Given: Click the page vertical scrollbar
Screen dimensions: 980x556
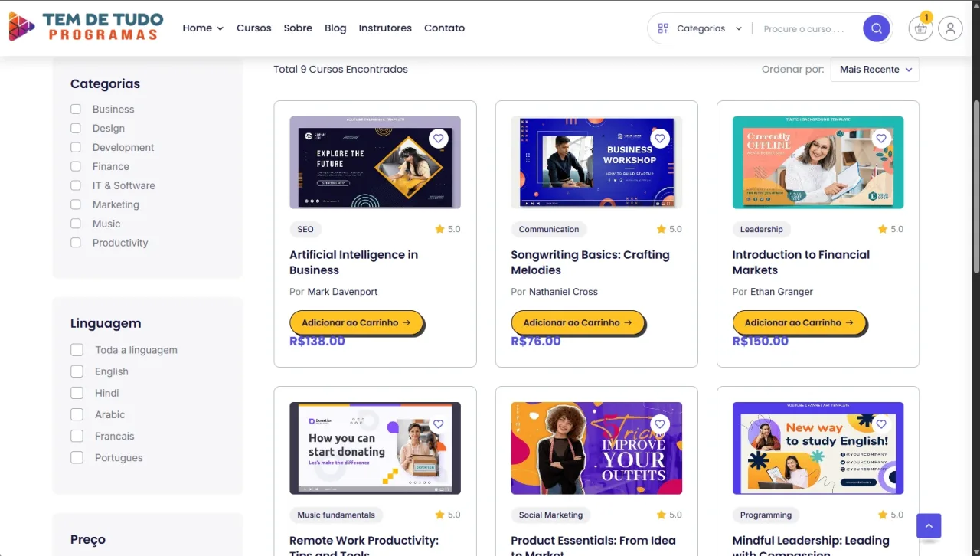Looking at the screenshot, I should [x=975, y=186].
